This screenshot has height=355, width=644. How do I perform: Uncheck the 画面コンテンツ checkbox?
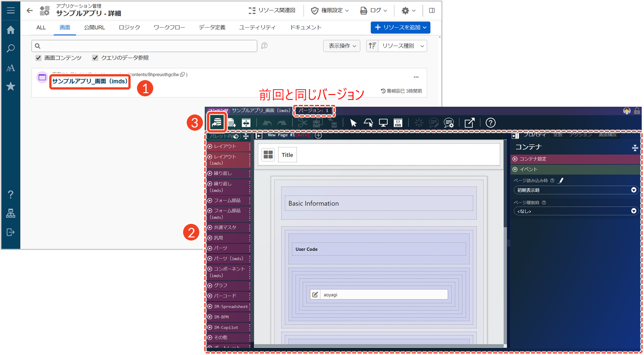[x=38, y=58]
